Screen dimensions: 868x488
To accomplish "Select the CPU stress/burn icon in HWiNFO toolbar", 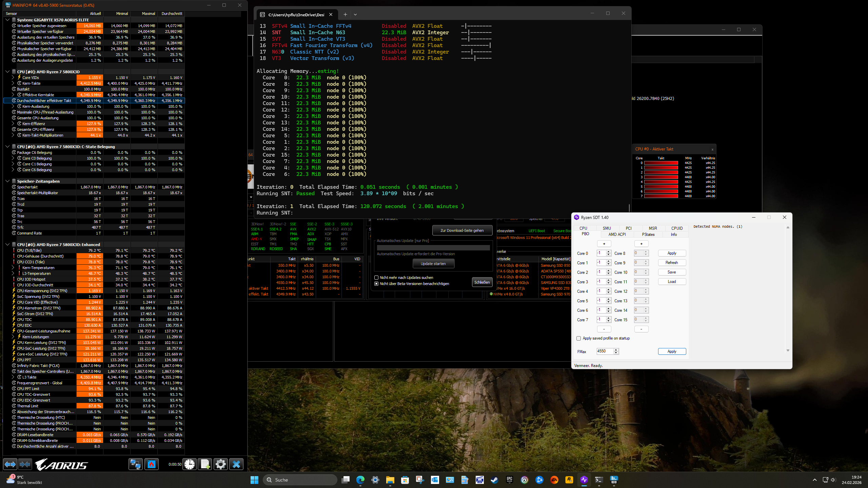I will [152, 464].
